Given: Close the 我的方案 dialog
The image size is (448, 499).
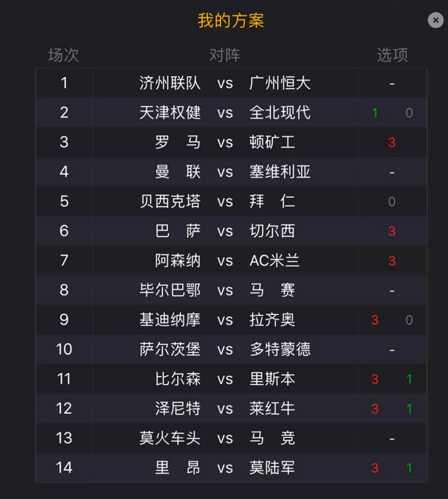Looking at the screenshot, I should tap(435, 20).
